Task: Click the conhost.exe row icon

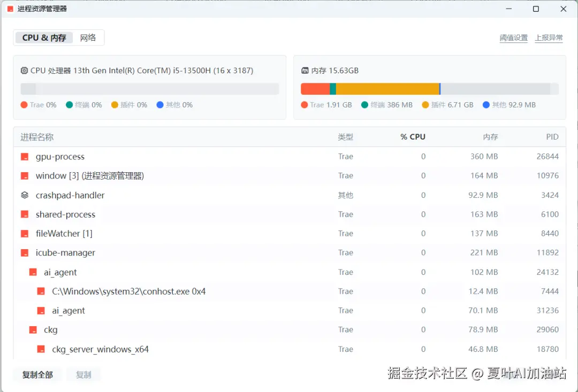Action: 41,291
